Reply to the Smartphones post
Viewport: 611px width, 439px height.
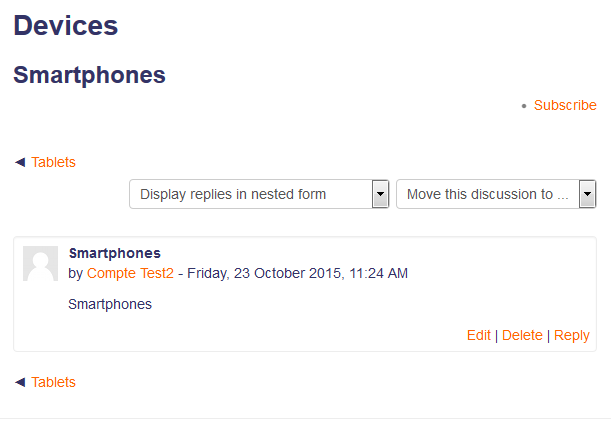point(572,335)
